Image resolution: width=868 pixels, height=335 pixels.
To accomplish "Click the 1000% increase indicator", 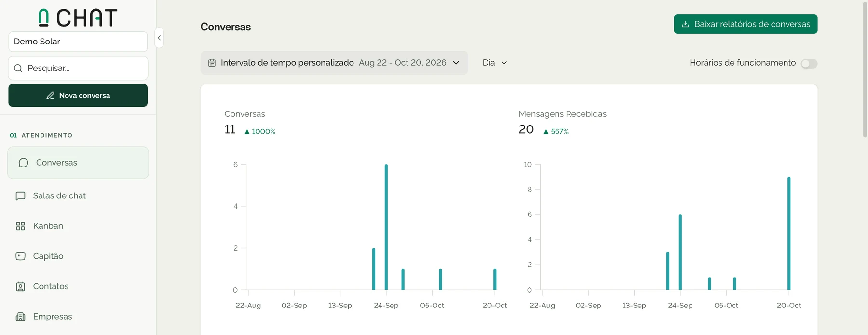I will (260, 131).
